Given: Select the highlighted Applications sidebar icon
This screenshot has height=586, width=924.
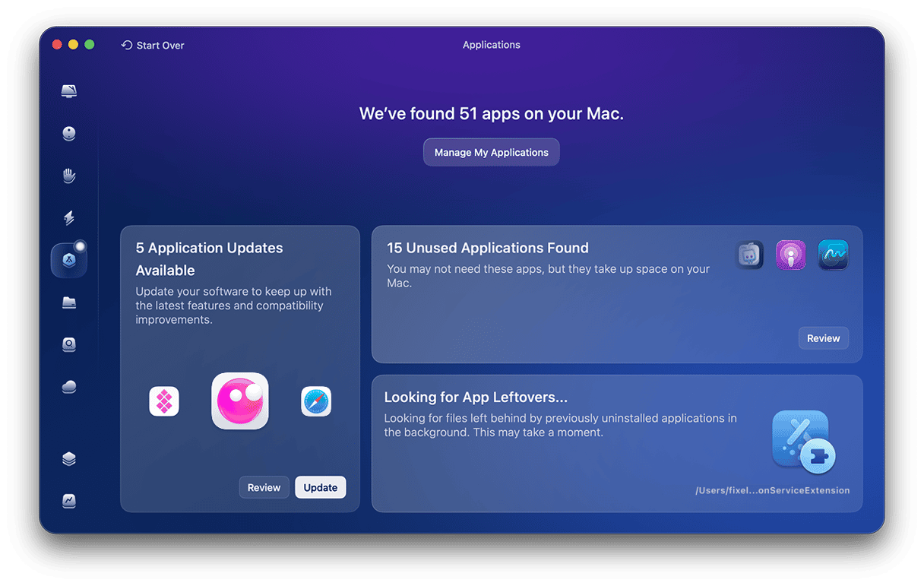Looking at the screenshot, I should point(69,260).
